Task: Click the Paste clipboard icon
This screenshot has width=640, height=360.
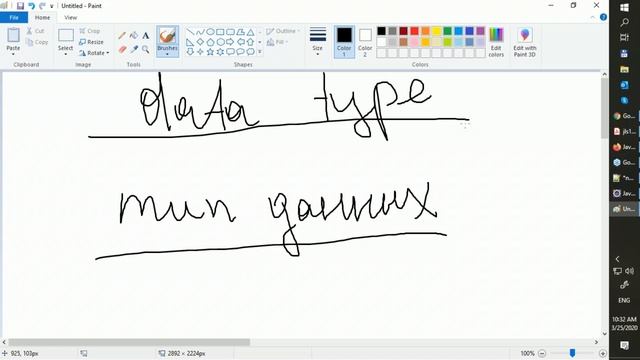Action: [x=13, y=35]
